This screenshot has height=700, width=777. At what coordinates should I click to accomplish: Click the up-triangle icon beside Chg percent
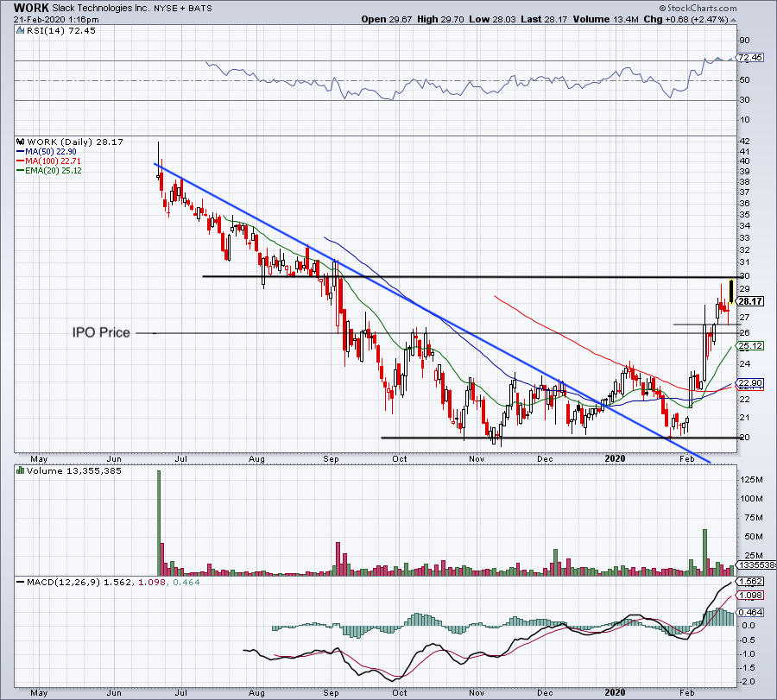[x=733, y=20]
